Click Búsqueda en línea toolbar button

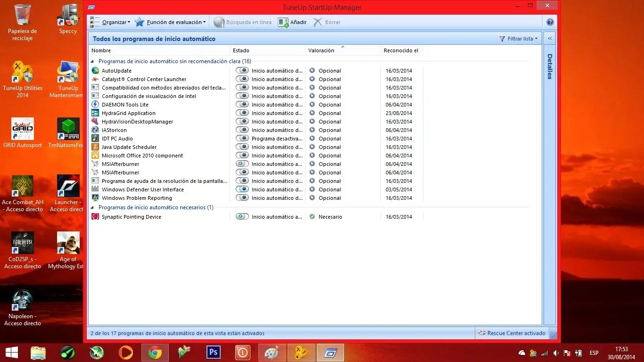coord(243,22)
